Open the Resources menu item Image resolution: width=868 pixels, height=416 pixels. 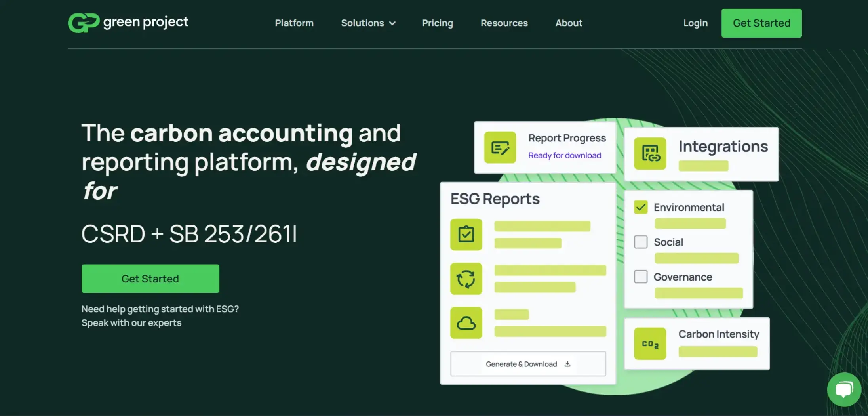[504, 23]
